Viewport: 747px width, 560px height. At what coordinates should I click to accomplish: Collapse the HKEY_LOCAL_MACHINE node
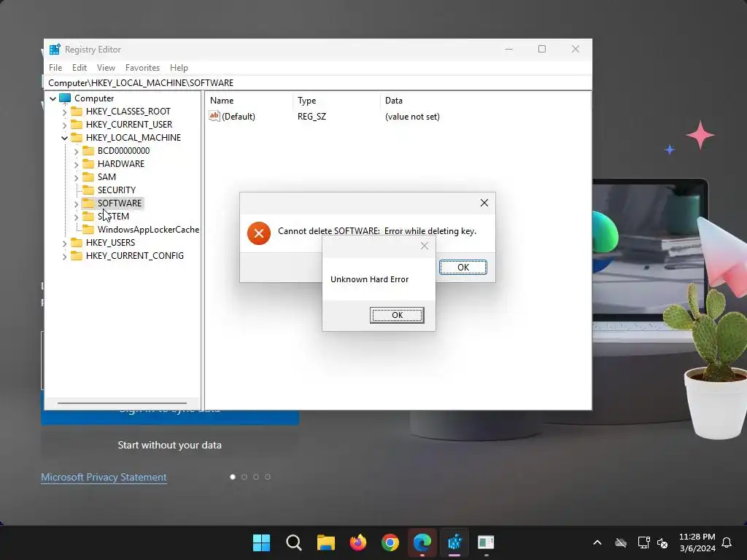coord(65,138)
